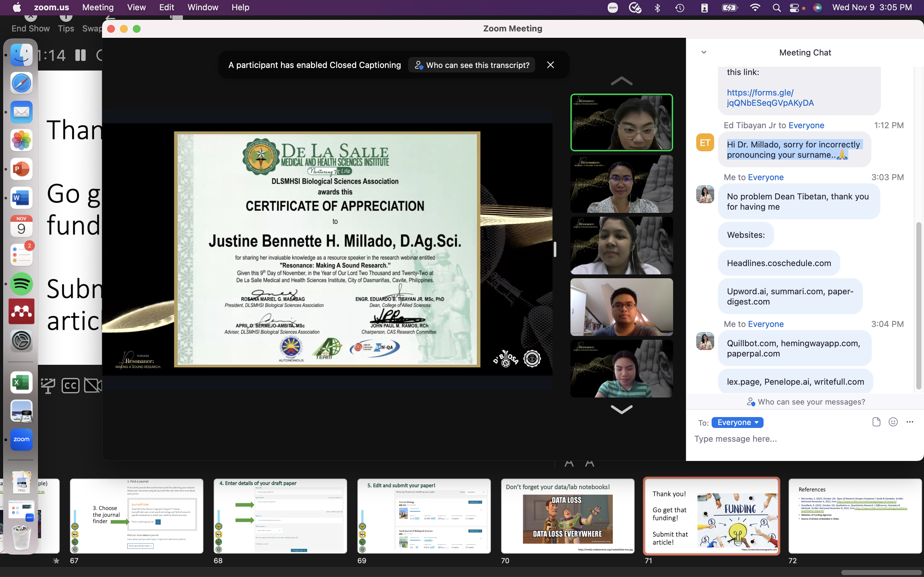Click the file attachment icon in chat
The height and width of the screenshot is (577, 924).
876,422
